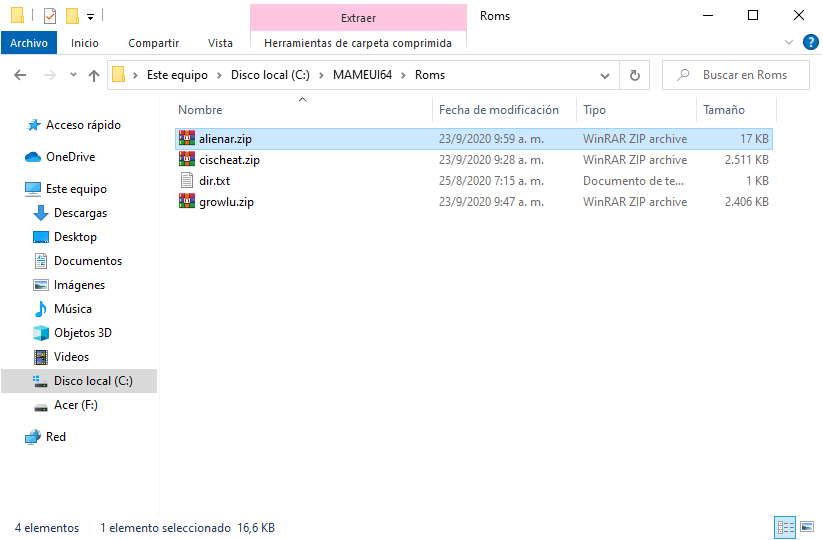The width and height of the screenshot is (823, 540).
Task: Navigate to Este equipo in breadcrumb
Action: (177, 75)
